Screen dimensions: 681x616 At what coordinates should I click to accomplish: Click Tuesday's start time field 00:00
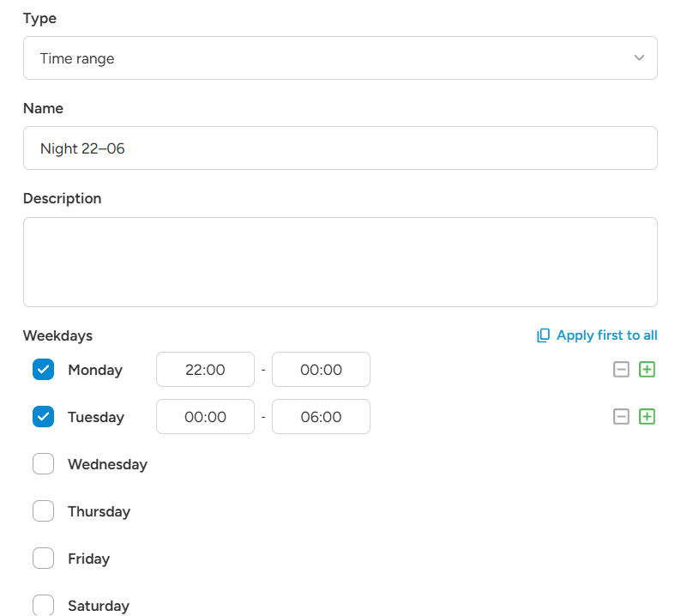[206, 417]
